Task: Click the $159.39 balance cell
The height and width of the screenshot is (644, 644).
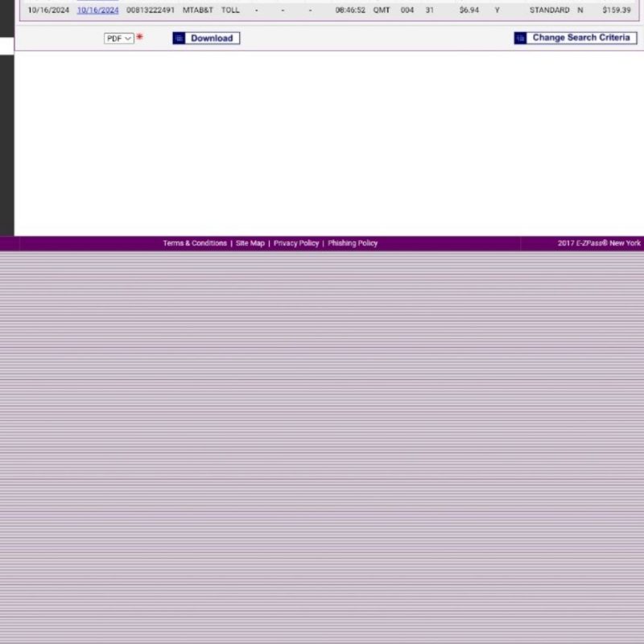Action: pyautogui.click(x=617, y=10)
